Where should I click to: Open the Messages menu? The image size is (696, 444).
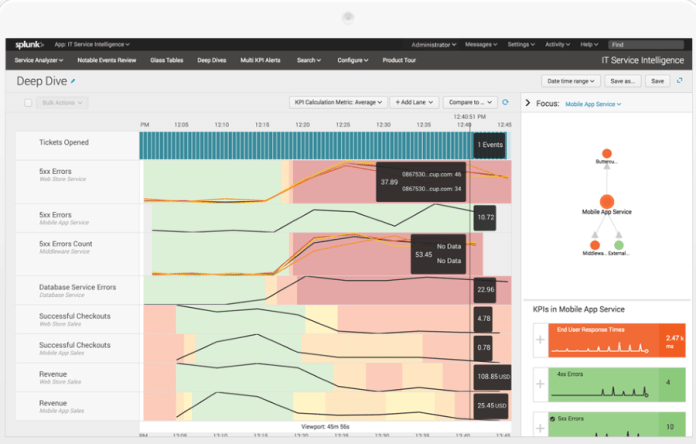481,44
